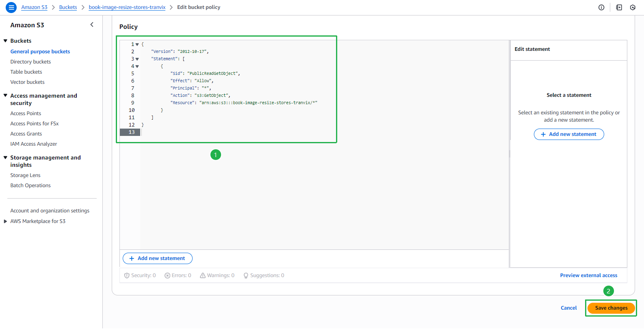Cancel the bucket policy edit
This screenshot has width=644, height=330.
(x=569, y=308)
